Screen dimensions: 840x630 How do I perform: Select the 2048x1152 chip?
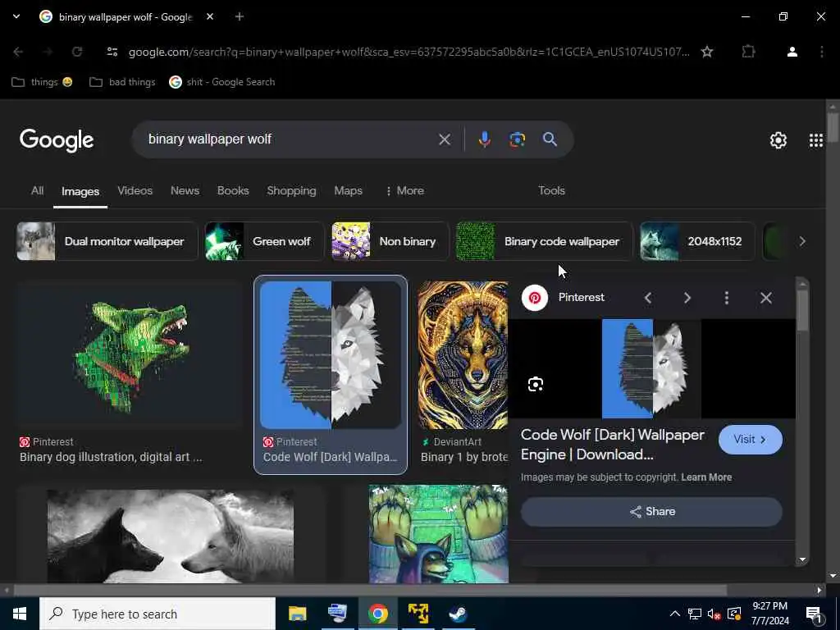(697, 241)
